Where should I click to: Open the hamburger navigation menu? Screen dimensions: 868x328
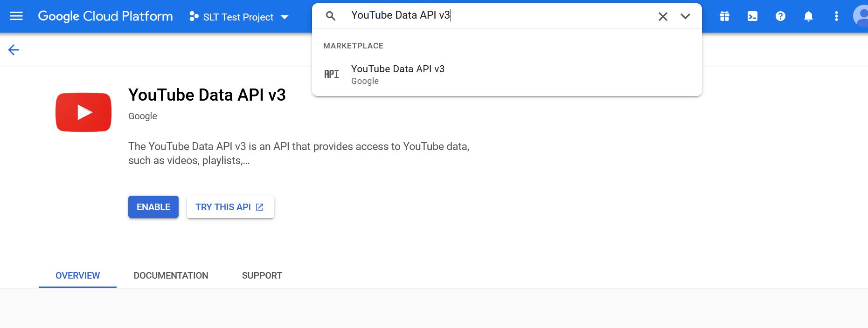16,16
